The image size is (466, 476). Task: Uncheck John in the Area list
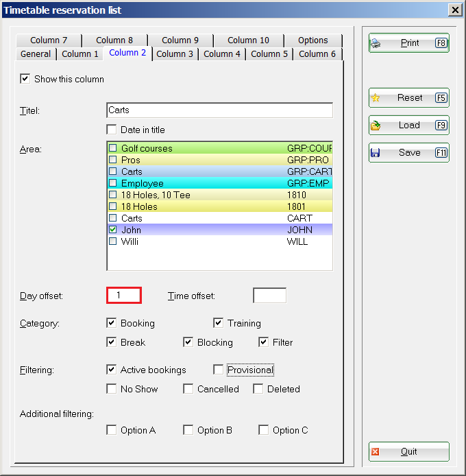(113, 230)
